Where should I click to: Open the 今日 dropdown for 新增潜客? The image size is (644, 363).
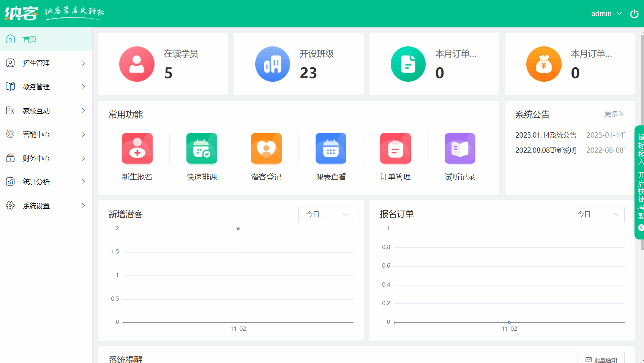[x=325, y=214]
